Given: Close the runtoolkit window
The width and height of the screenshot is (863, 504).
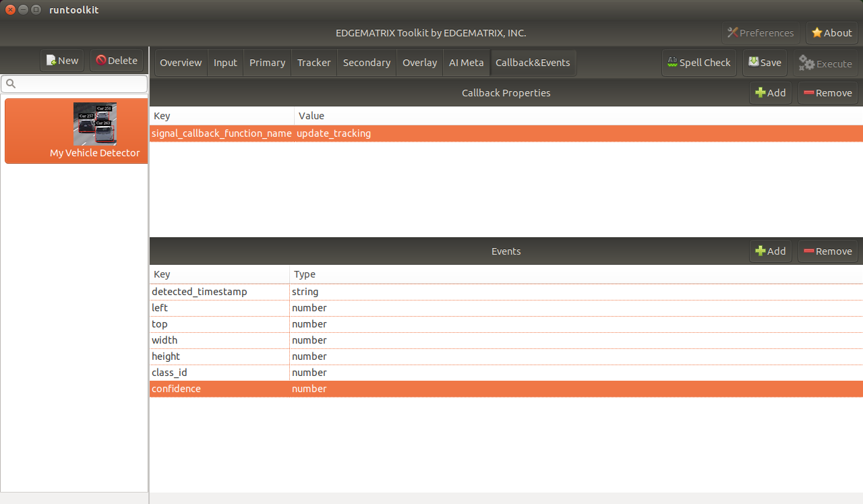Looking at the screenshot, I should click(x=10, y=9).
